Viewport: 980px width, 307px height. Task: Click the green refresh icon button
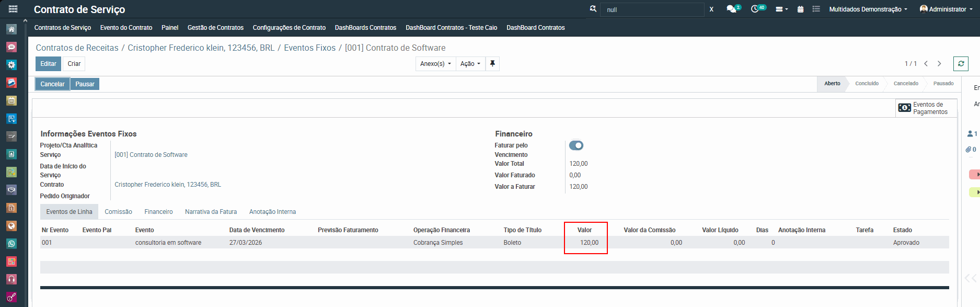[x=961, y=64]
